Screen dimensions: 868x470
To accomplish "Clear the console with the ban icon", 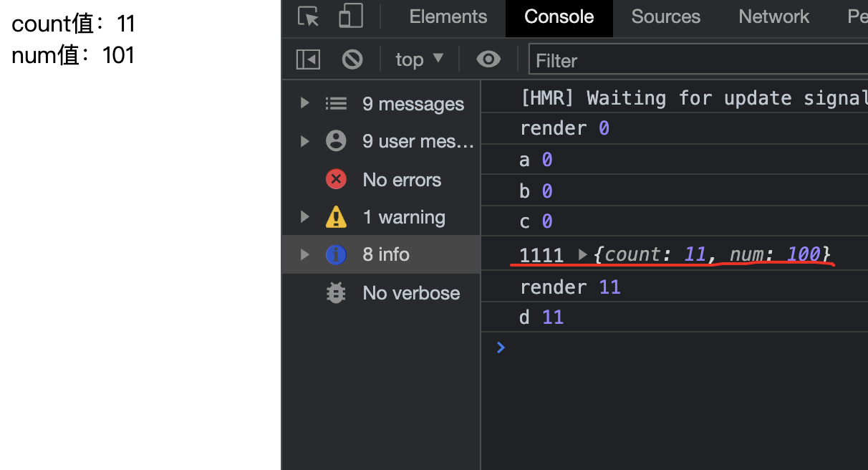I will (x=352, y=59).
